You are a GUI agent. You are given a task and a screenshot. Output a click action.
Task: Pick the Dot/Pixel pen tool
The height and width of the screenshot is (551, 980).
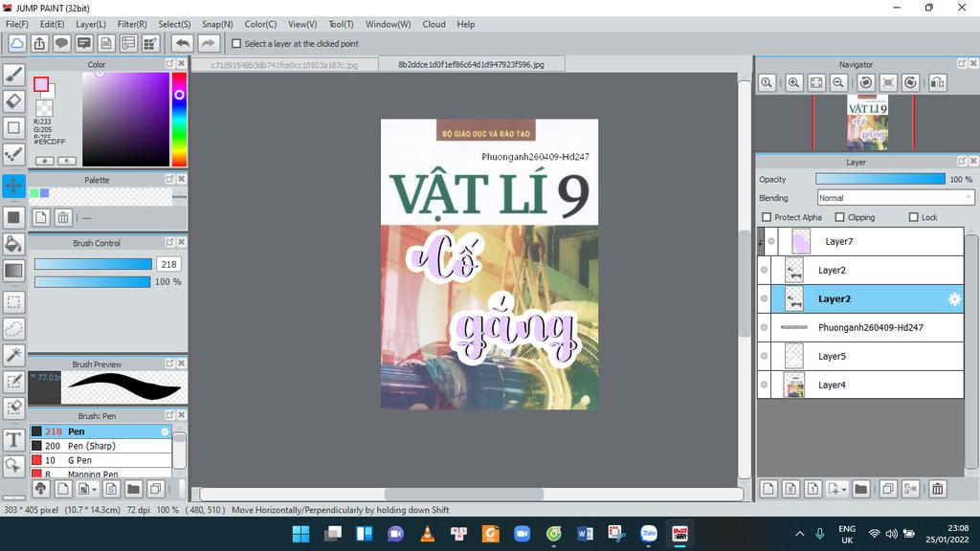click(13, 154)
